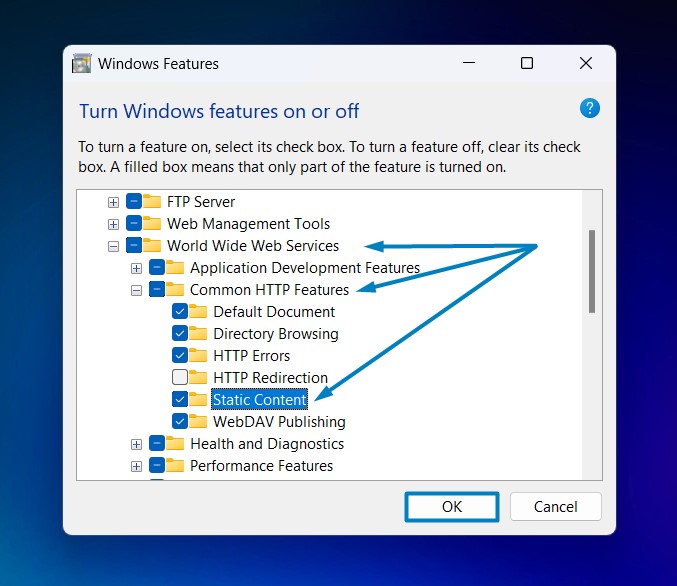Viewport: 677px width, 586px height.
Task: Select the Web Management Tools label
Action: [248, 224]
